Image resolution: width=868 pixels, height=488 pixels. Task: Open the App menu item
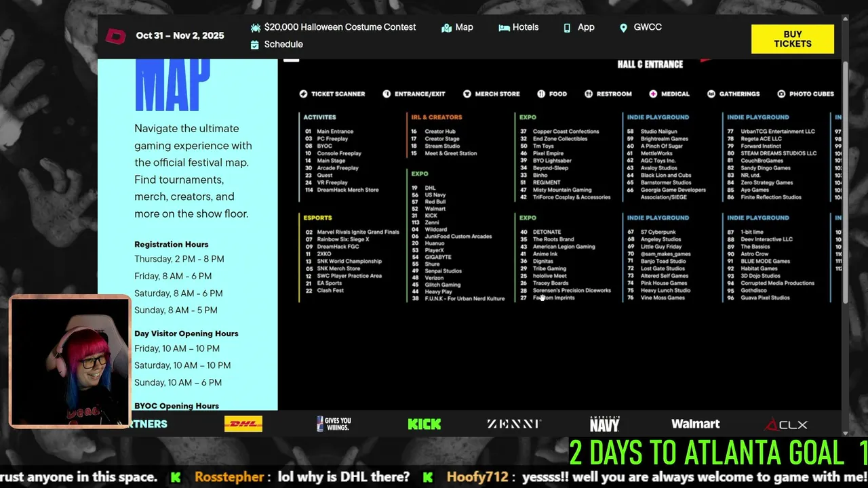(586, 28)
